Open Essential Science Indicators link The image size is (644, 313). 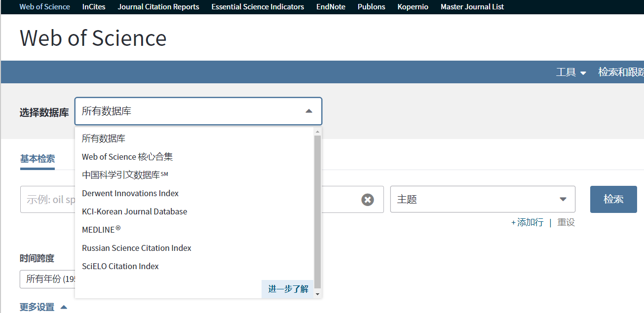pyautogui.click(x=258, y=7)
